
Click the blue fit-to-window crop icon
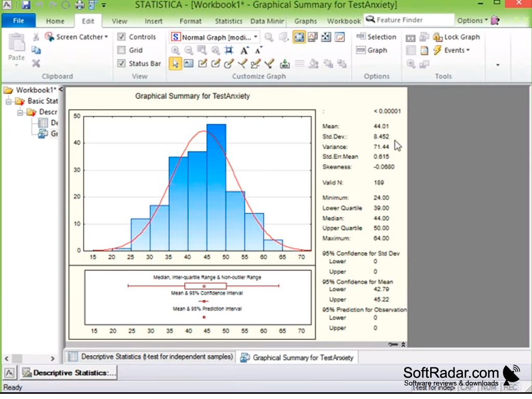[x=229, y=50]
